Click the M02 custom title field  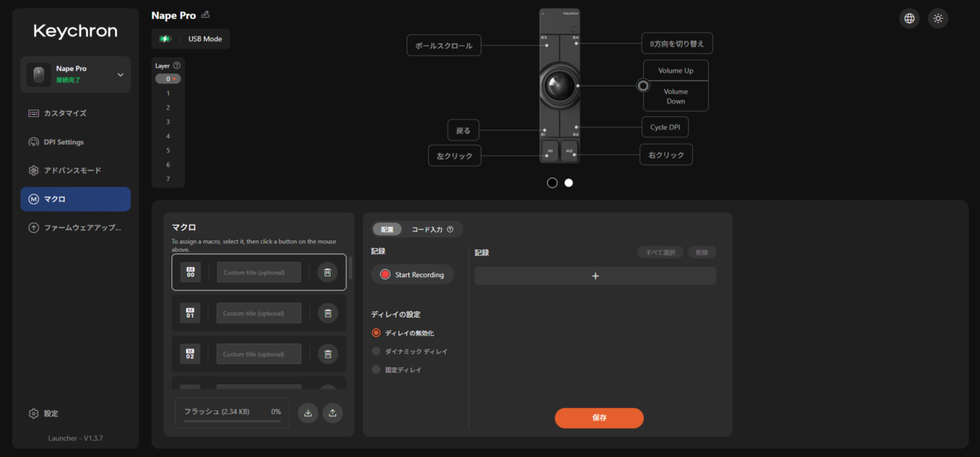click(259, 354)
